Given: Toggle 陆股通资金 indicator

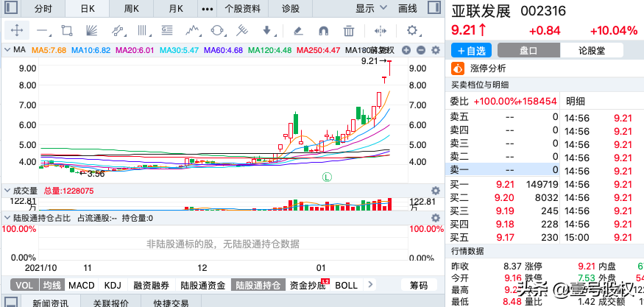Looking at the screenshot, I should [x=203, y=285].
